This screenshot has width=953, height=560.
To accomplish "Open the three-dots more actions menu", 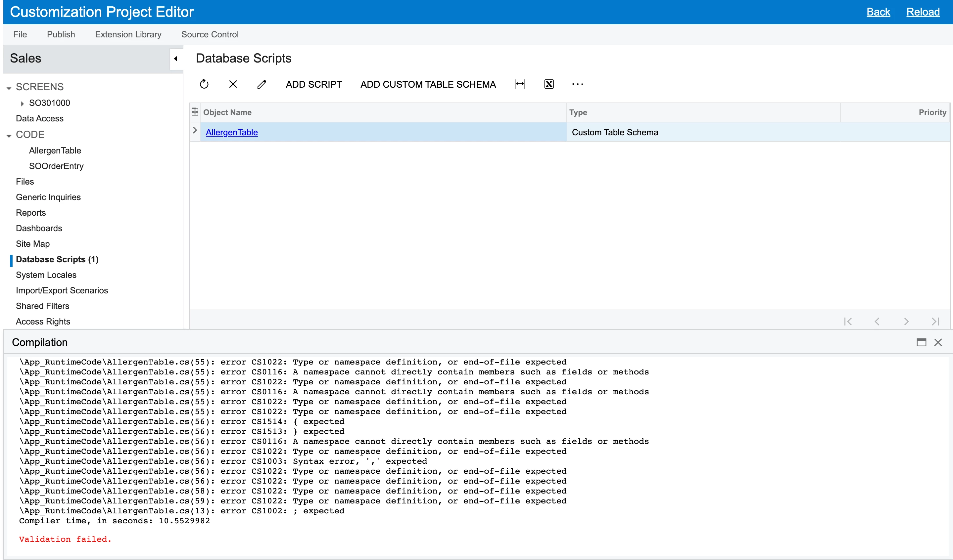I will point(578,84).
